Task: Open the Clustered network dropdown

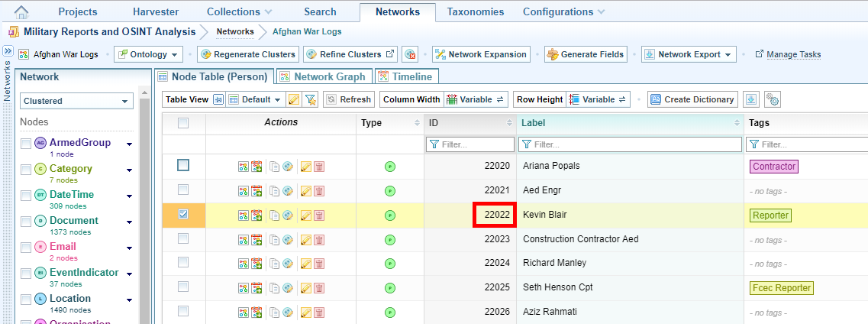Action: 76,101
